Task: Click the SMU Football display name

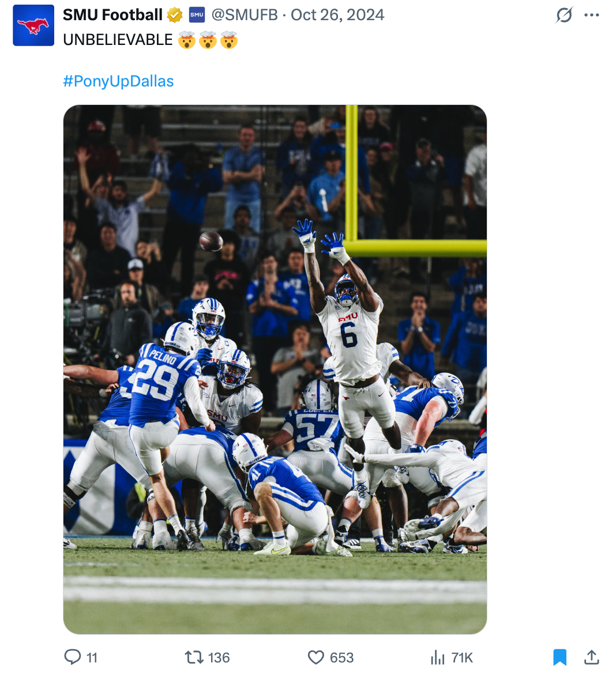Action: pos(112,15)
